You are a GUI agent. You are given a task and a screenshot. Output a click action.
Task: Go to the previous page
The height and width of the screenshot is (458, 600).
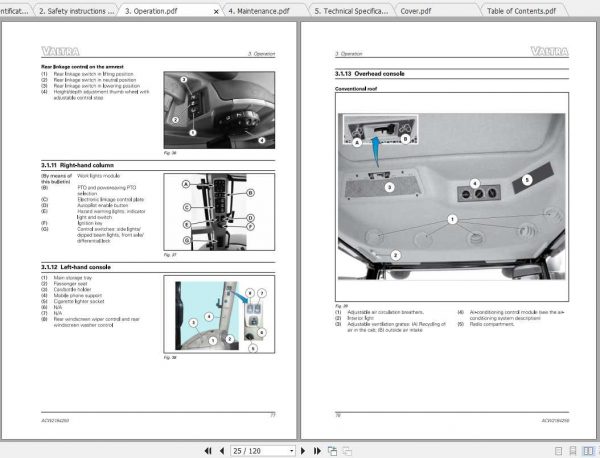[x=222, y=451]
